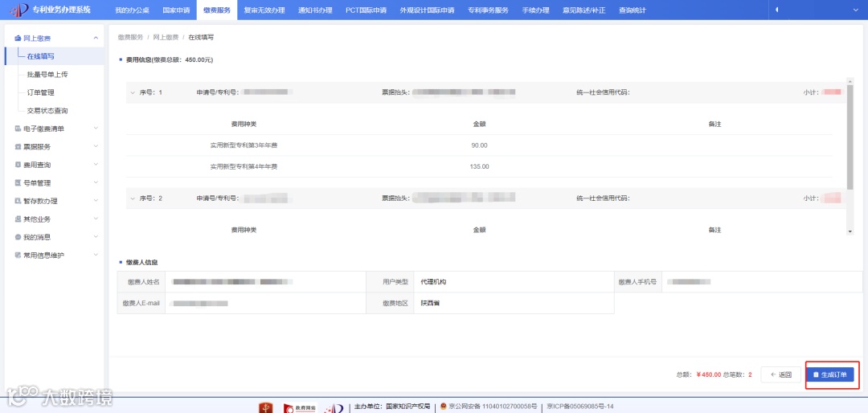Open the 复审无效办理 tab
Image resolution: width=868 pixels, height=413 pixels.
(264, 10)
